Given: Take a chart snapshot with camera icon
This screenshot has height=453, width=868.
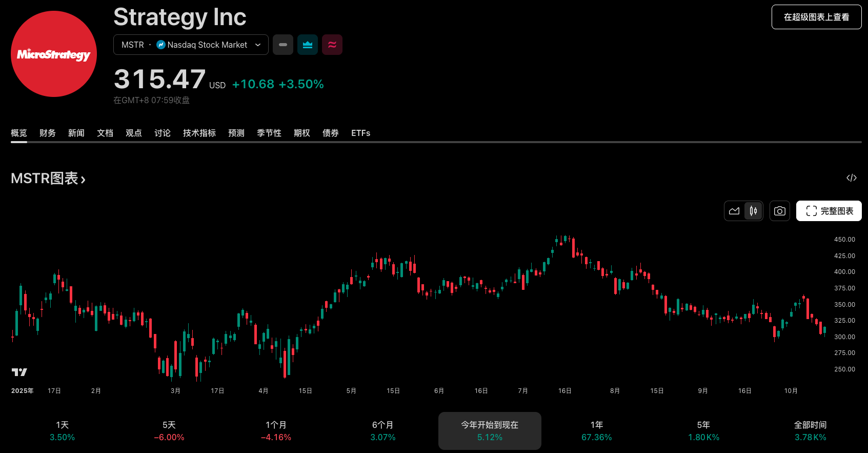Looking at the screenshot, I should 780,211.
